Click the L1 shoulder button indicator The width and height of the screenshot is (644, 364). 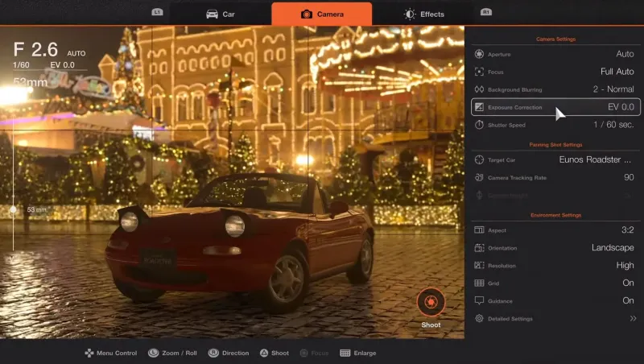click(x=157, y=12)
